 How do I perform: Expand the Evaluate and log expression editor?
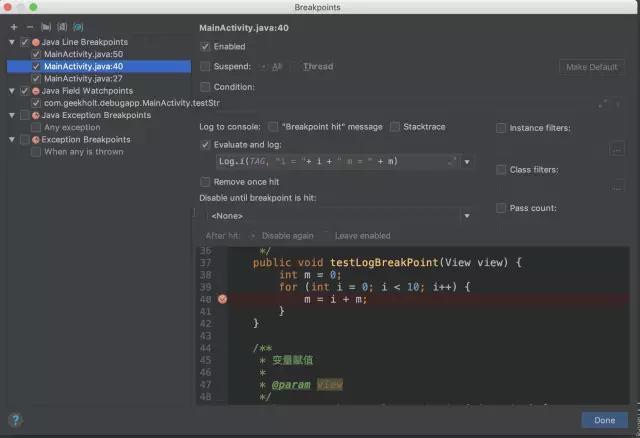(452, 161)
